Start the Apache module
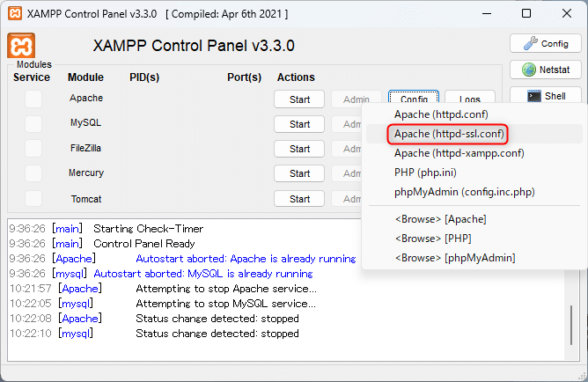Image resolution: width=588 pixels, height=382 pixels. coord(299,99)
